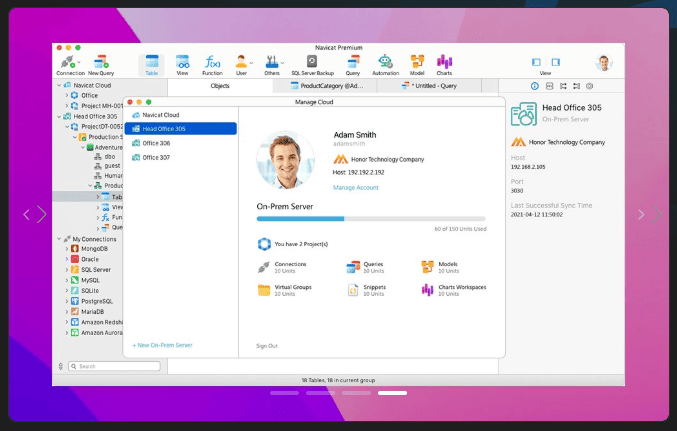
Task: Focus the Search field in sidebar
Action: pyautogui.click(x=114, y=366)
